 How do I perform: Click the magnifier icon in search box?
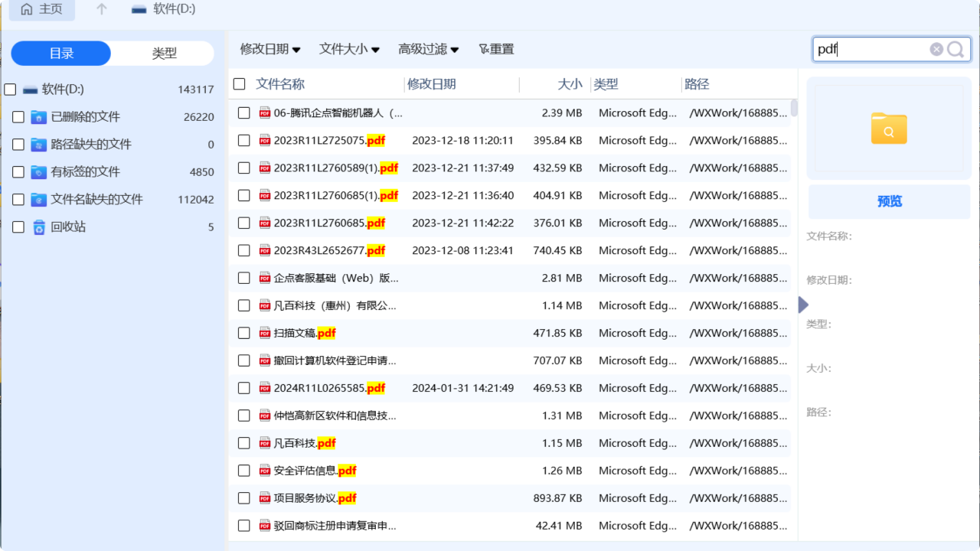[955, 48]
